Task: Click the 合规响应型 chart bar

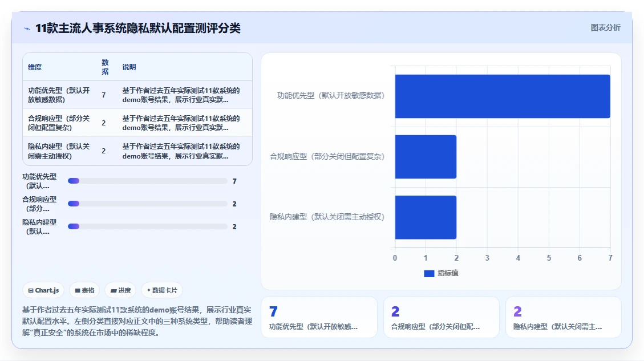Action: pyautogui.click(x=426, y=157)
